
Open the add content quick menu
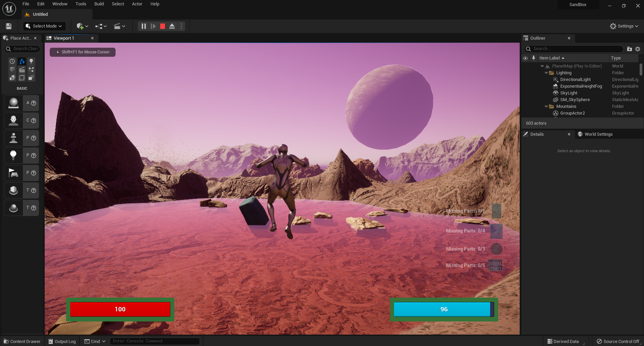tap(82, 26)
